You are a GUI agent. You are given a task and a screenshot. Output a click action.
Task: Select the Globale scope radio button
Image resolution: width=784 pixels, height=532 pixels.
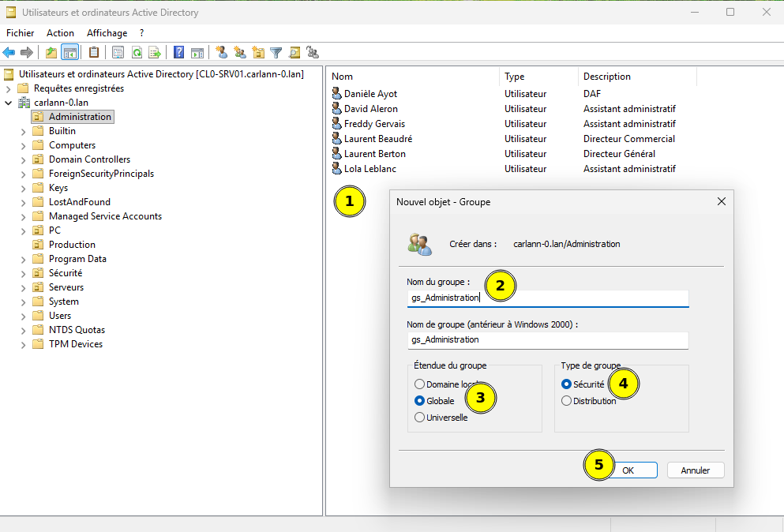pyautogui.click(x=419, y=400)
